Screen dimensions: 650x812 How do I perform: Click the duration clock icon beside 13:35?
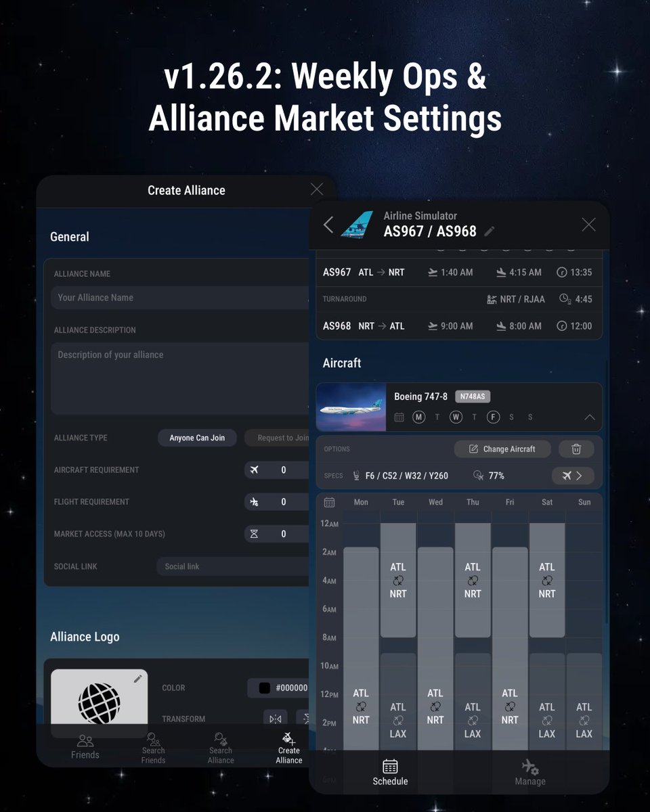[561, 272]
